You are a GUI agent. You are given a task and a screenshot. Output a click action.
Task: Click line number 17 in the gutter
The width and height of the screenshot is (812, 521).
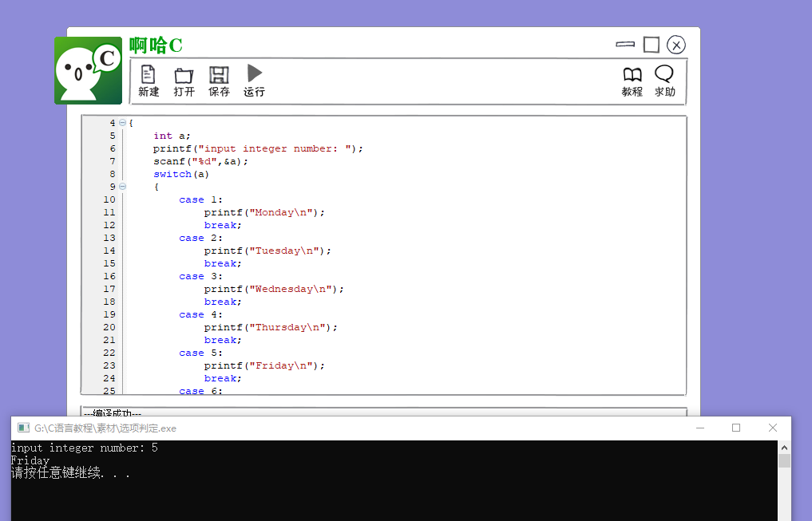coord(109,289)
